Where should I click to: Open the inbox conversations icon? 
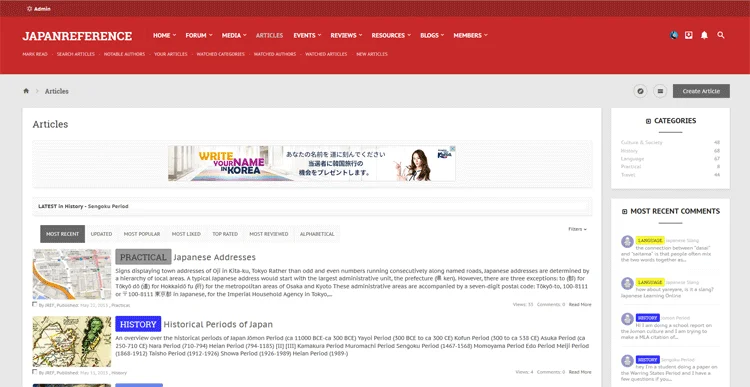[x=688, y=35]
